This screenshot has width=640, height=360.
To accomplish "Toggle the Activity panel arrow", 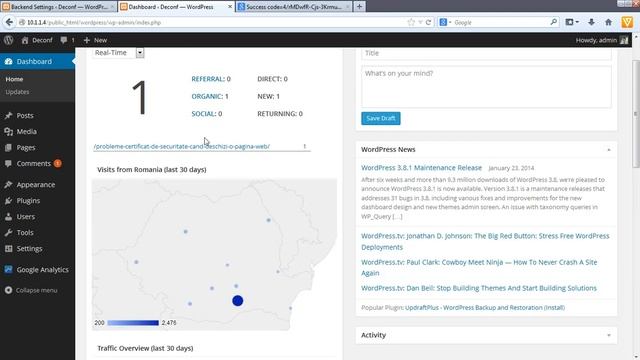I will [x=609, y=335].
